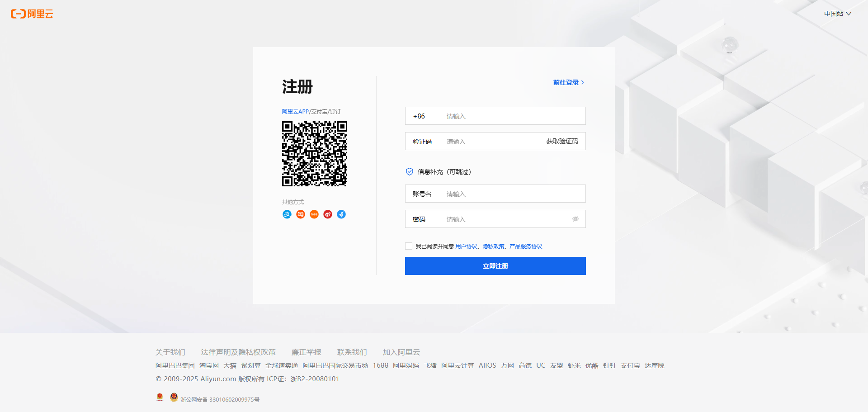Check the agreement checkbox 我已阅读并同意
The height and width of the screenshot is (412, 868).
tap(409, 246)
